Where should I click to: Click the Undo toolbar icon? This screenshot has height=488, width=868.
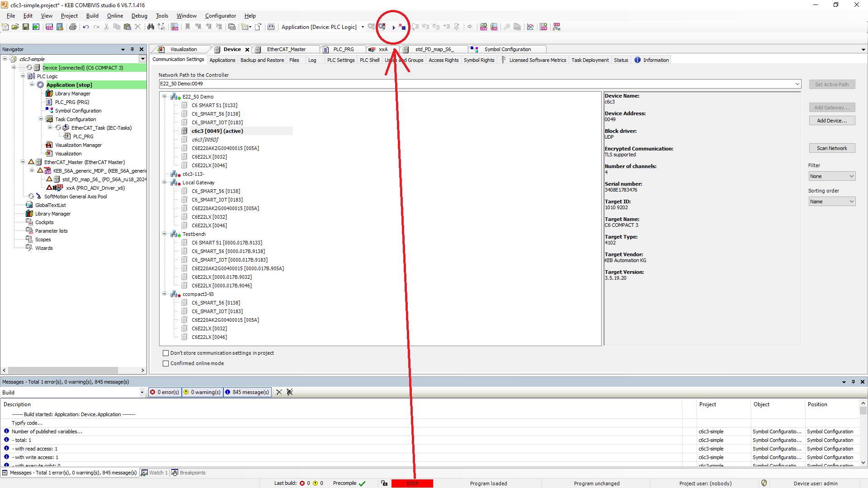pos(85,27)
